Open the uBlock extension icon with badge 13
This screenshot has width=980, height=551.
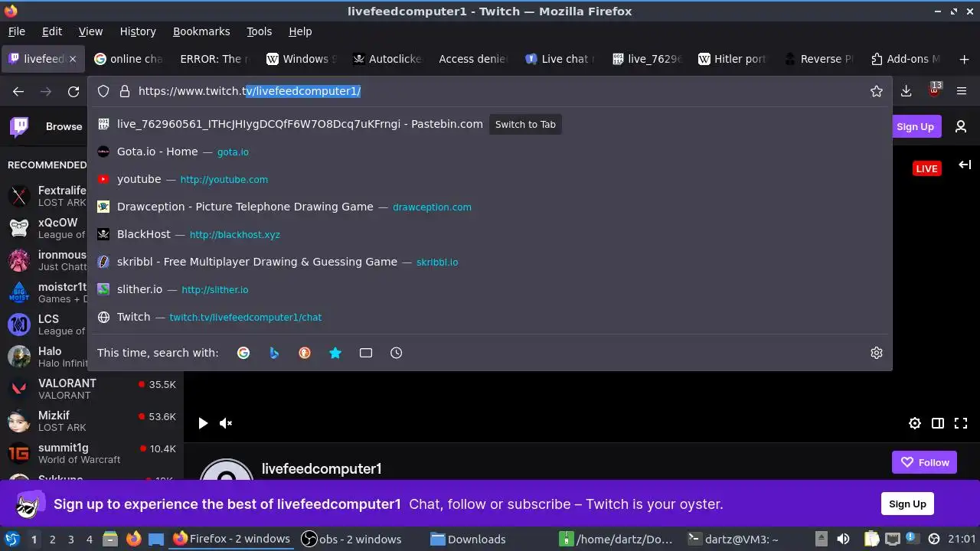point(934,90)
